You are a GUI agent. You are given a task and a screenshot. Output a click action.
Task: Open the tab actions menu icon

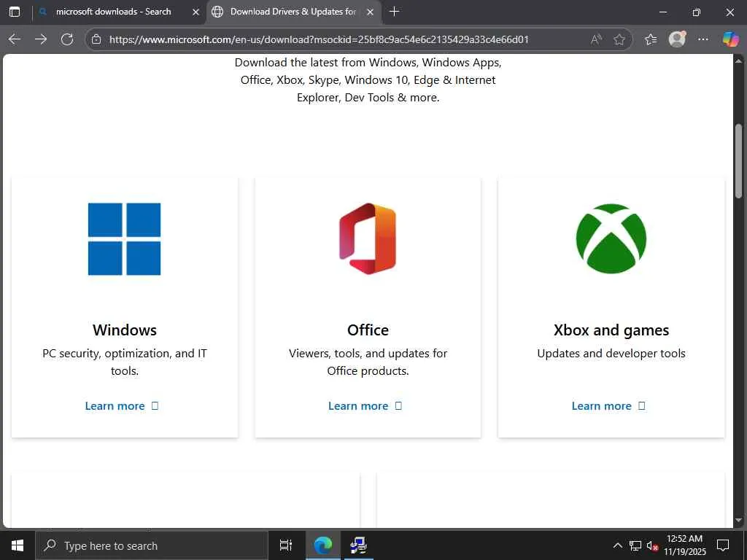click(15, 12)
